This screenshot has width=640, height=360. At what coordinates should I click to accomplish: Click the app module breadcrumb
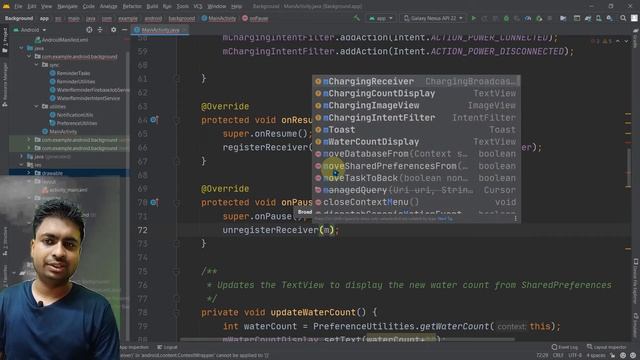point(44,18)
